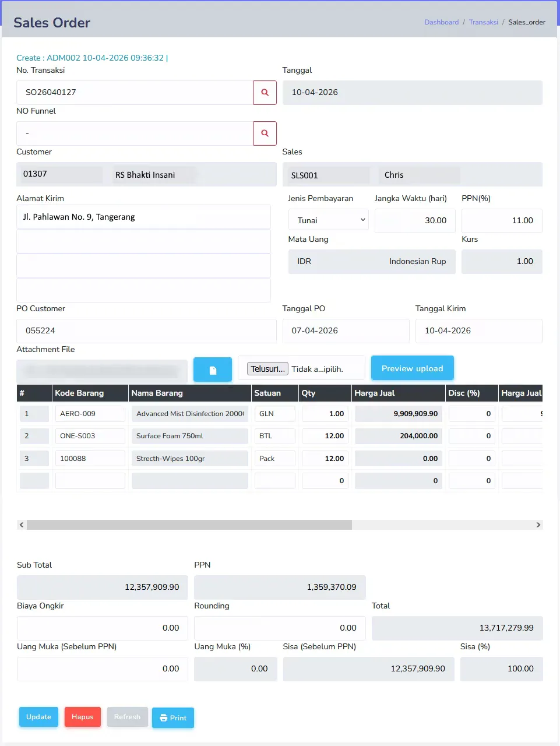Image resolution: width=560 pixels, height=746 pixels.
Task: Open the Dashboard breadcrumb link
Action: [x=441, y=22]
